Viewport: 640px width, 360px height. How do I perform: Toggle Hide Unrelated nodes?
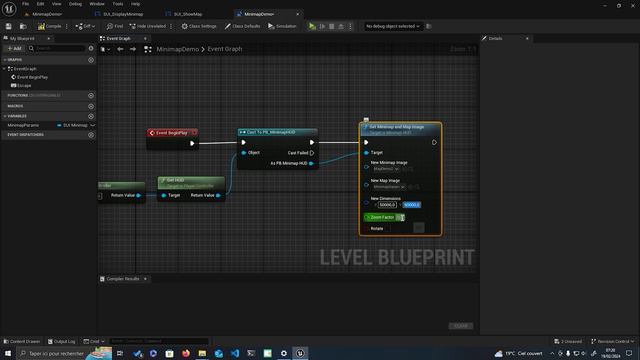pos(148,26)
